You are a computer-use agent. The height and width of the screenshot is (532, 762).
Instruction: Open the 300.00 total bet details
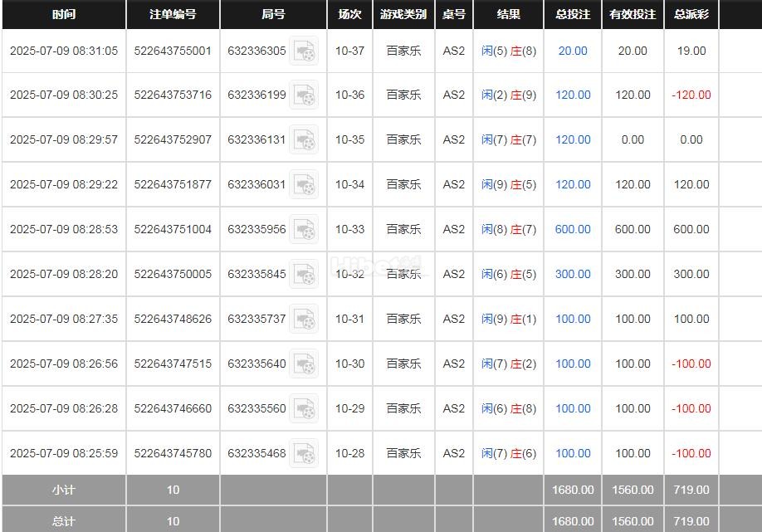[x=573, y=274]
